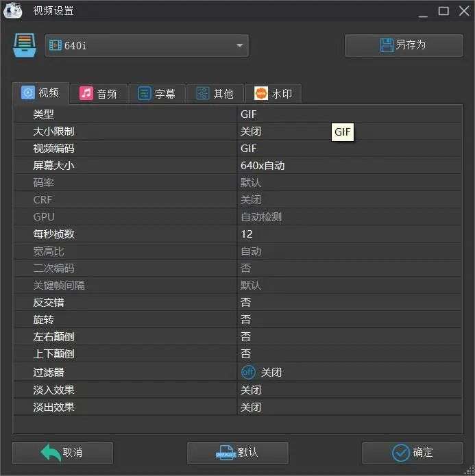Viewport: 475px width, 476px height.
Task: Select the GPU row label
Action: coord(44,216)
